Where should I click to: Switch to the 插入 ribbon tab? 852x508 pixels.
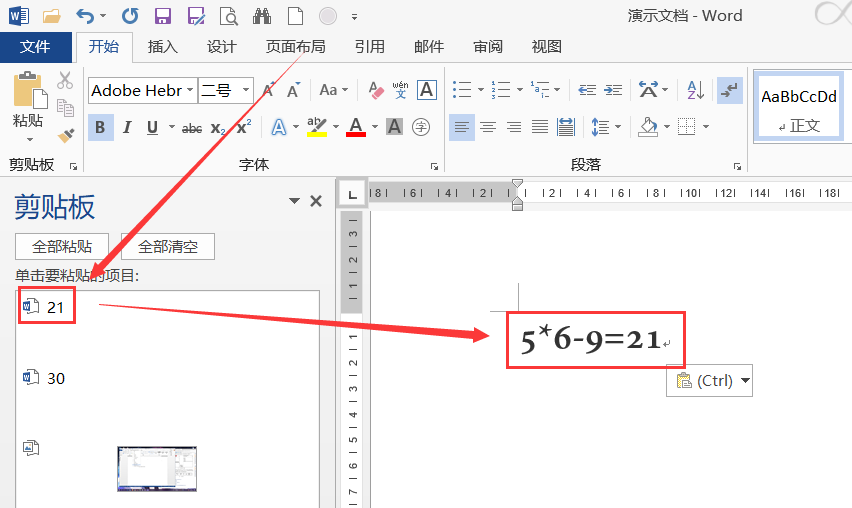[162, 47]
